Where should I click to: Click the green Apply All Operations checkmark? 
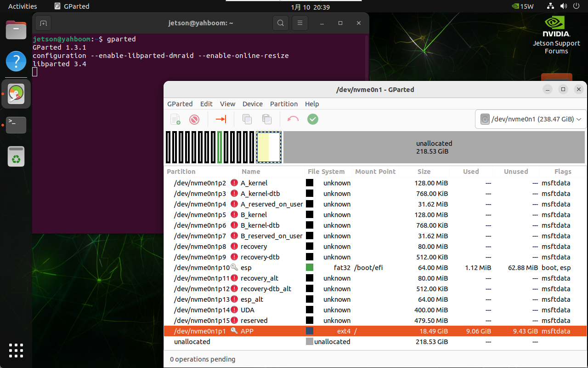313,120
